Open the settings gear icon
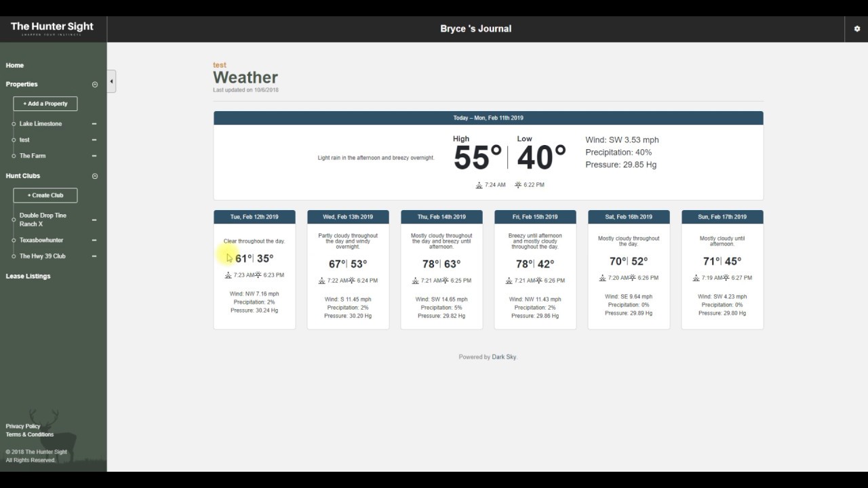868x488 pixels. (857, 29)
